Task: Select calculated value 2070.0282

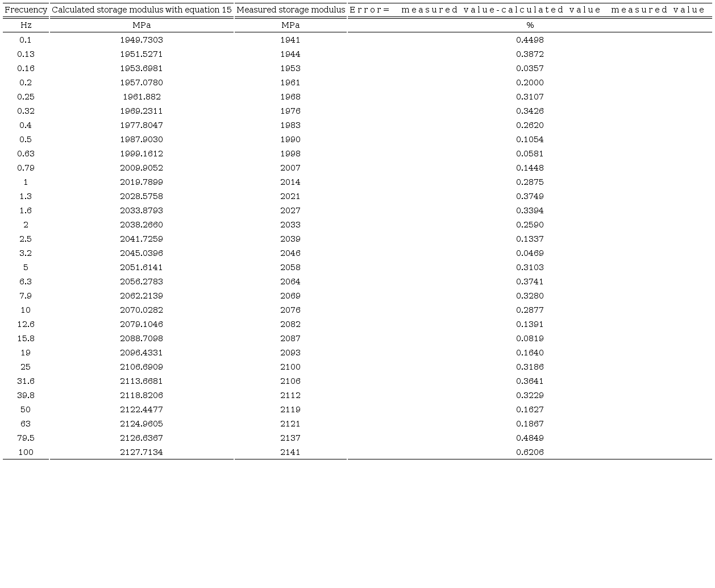Action: [x=142, y=310]
